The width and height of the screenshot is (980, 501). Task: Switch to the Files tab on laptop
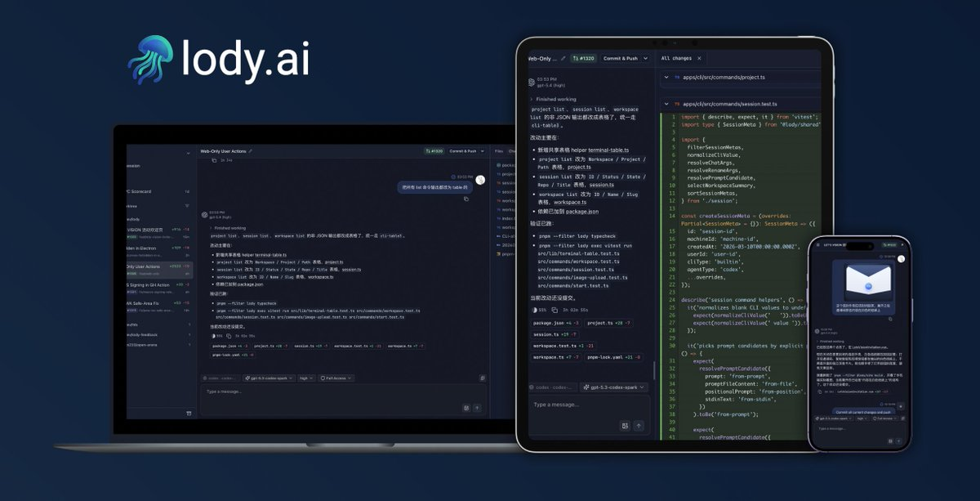click(499, 151)
